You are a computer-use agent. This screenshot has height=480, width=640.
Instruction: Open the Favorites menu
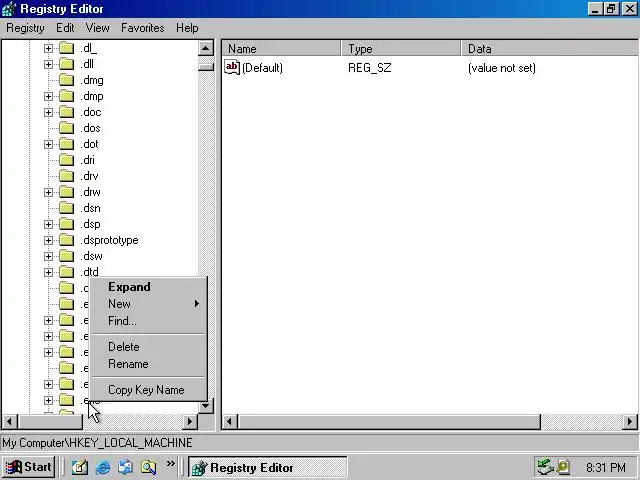[x=142, y=28]
